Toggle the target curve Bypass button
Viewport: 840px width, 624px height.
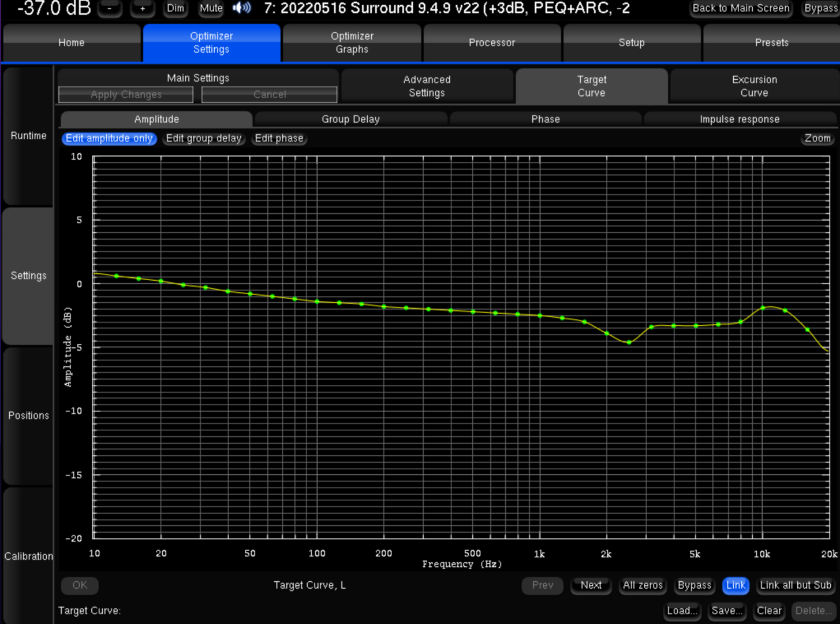[x=695, y=585]
